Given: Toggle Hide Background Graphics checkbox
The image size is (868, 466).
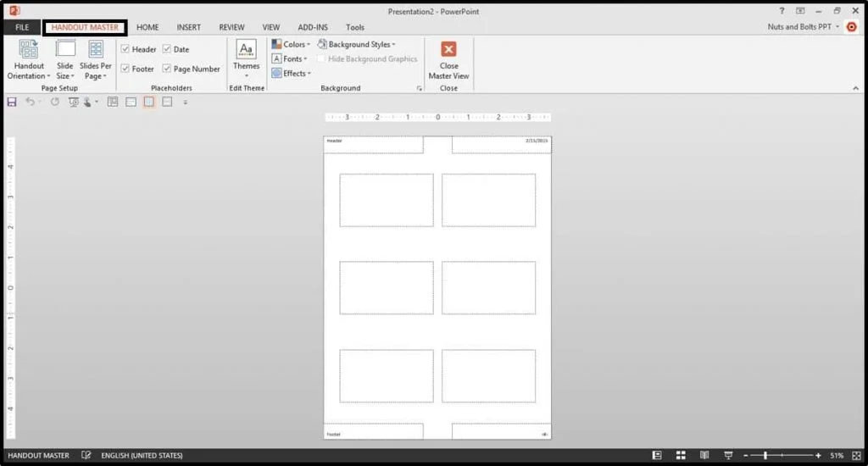Looking at the screenshot, I should coord(321,58).
